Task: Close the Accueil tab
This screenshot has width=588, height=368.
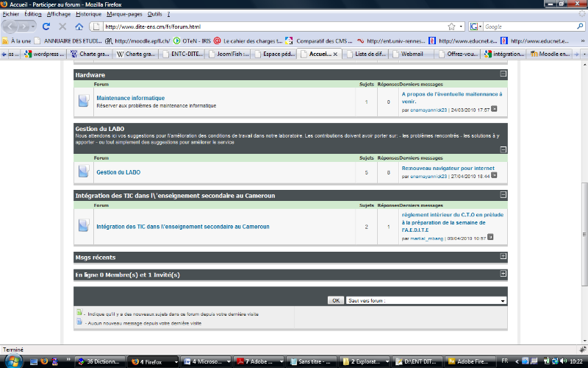Action: point(335,54)
